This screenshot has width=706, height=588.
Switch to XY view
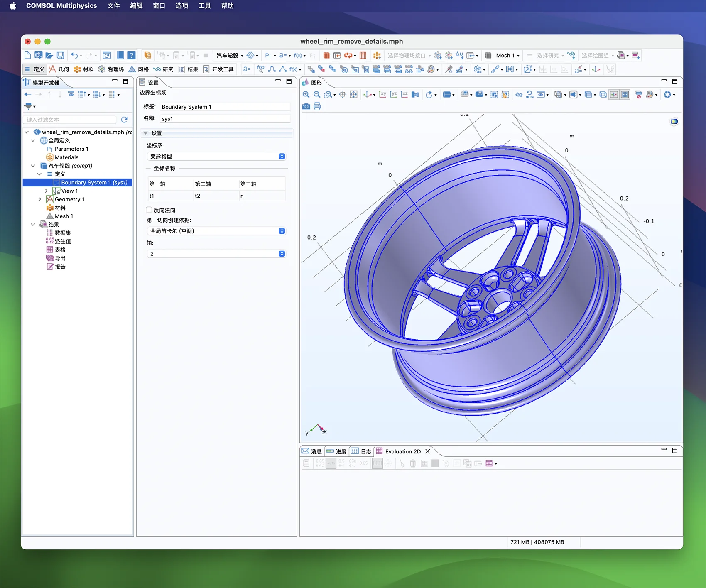click(x=383, y=95)
